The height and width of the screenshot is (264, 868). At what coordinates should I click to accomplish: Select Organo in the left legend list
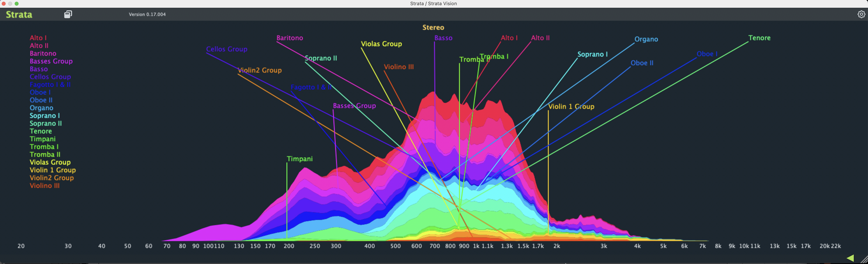click(x=41, y=108)
